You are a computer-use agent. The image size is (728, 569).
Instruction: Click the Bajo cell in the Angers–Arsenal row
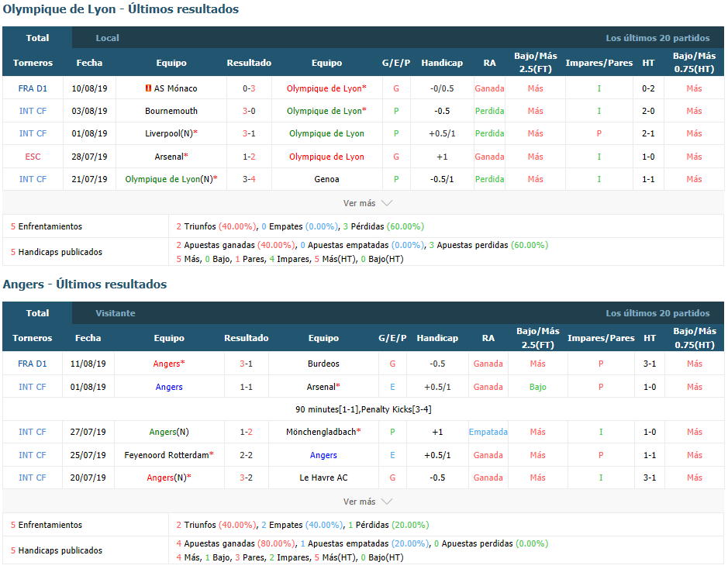(x=537, y=387)
